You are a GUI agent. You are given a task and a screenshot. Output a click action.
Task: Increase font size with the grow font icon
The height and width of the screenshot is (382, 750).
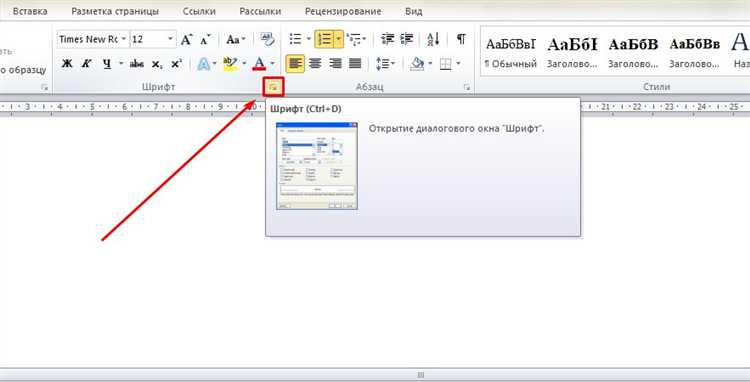[187, 40]
